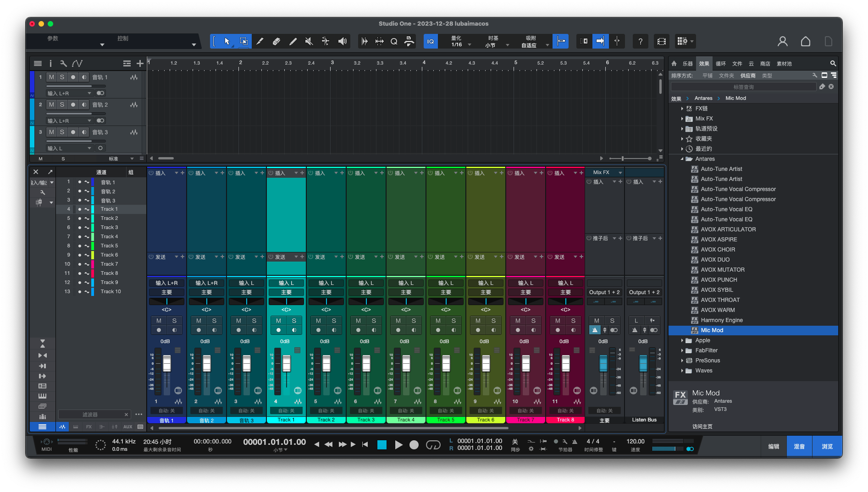Mute track 音轨 1 in arrangement
868x492 pixels.
coord(51,77)
